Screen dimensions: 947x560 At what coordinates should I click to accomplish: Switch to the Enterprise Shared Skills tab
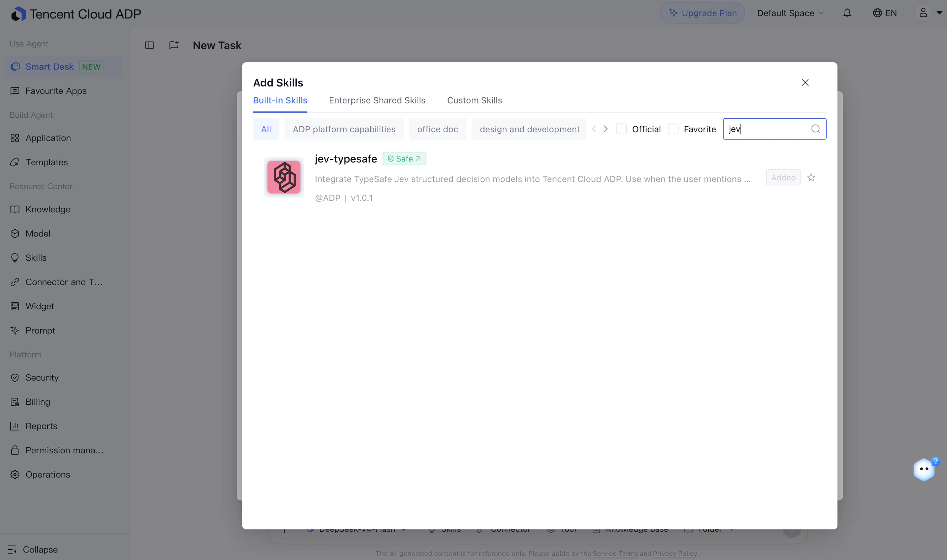377,100
